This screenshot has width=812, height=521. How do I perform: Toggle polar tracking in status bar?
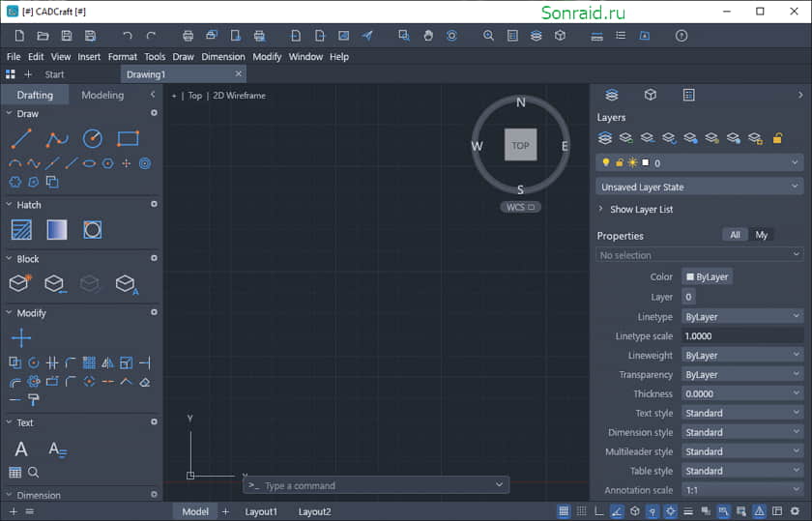pyautogui.click(x=617, y=511)
